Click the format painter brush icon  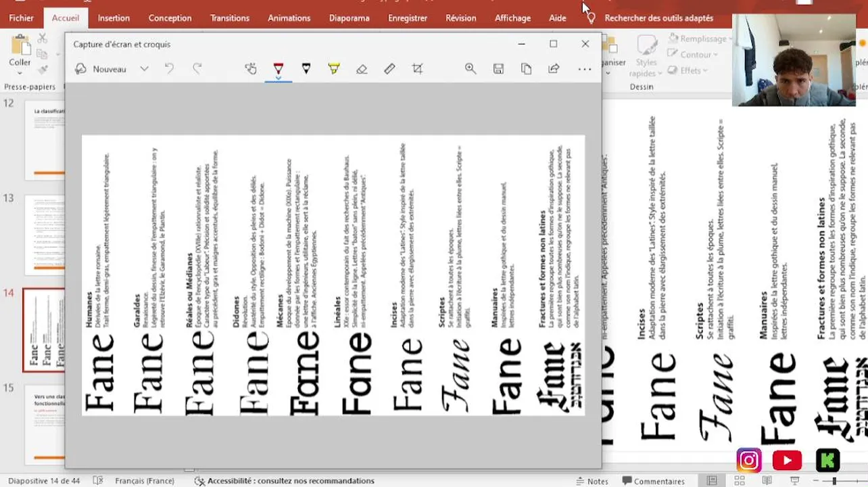[43, 70]
